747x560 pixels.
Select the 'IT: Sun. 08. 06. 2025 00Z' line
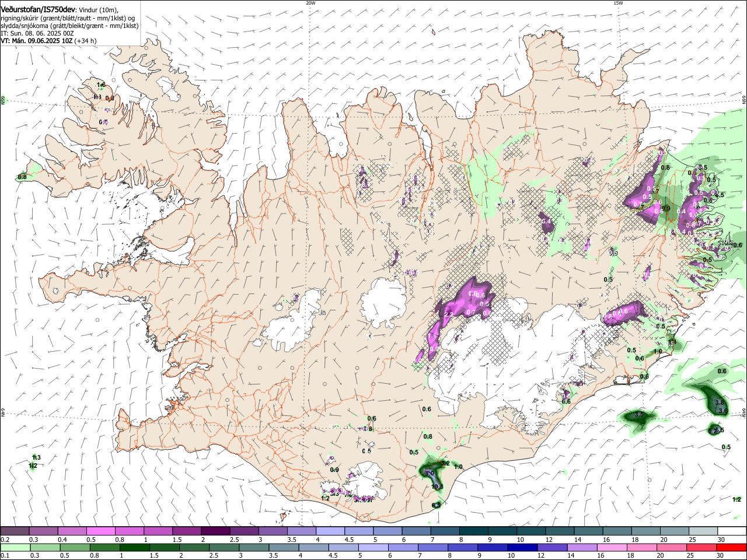[x=37, y=33]
